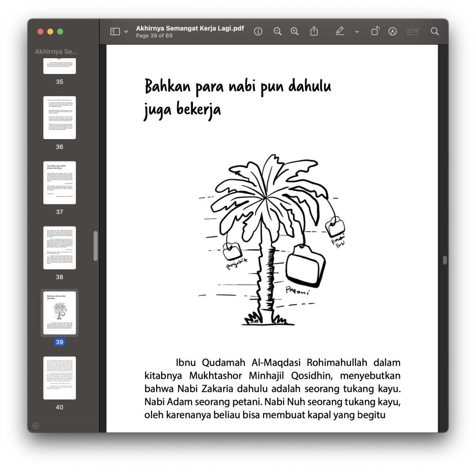Zoom in on the page
The width and height of the screenshot is (476, 469).
(295, 31)
